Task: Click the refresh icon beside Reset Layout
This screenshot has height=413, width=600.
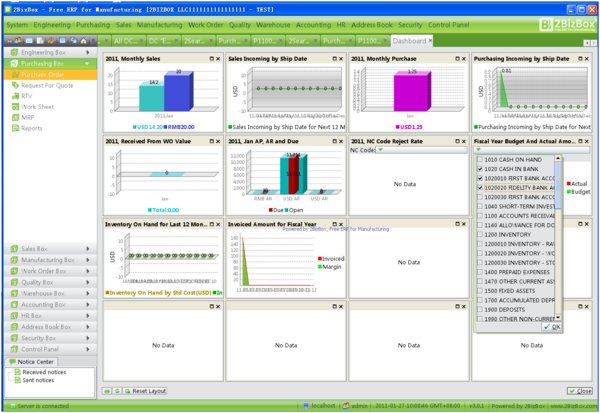Action: (117, 391)
